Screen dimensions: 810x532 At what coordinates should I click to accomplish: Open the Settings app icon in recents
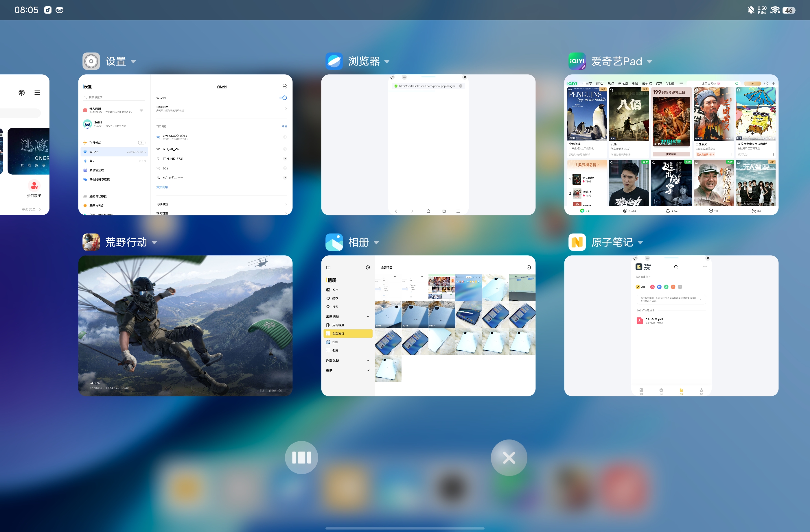coord(91,61)
